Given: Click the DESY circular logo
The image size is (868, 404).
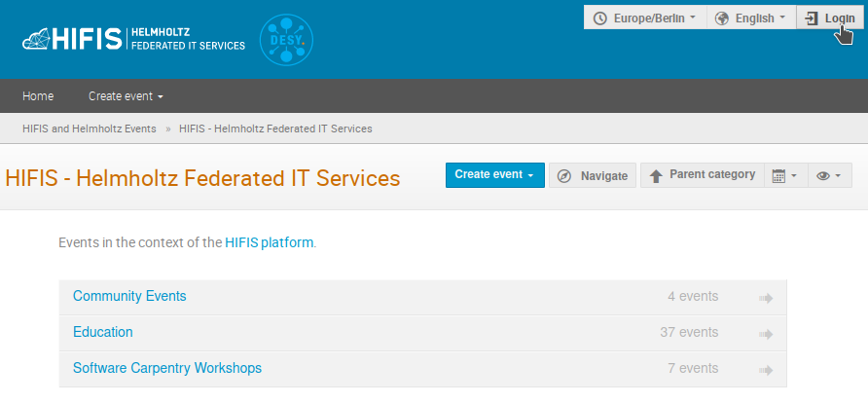Looking at the screenshot, I should (286, 40).
